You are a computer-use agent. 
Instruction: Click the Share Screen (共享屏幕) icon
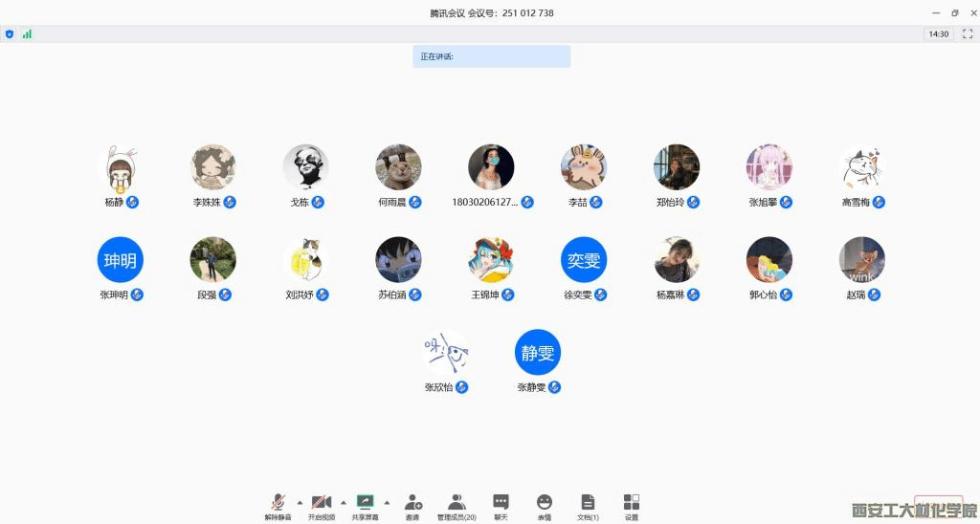tap(365, 504)
